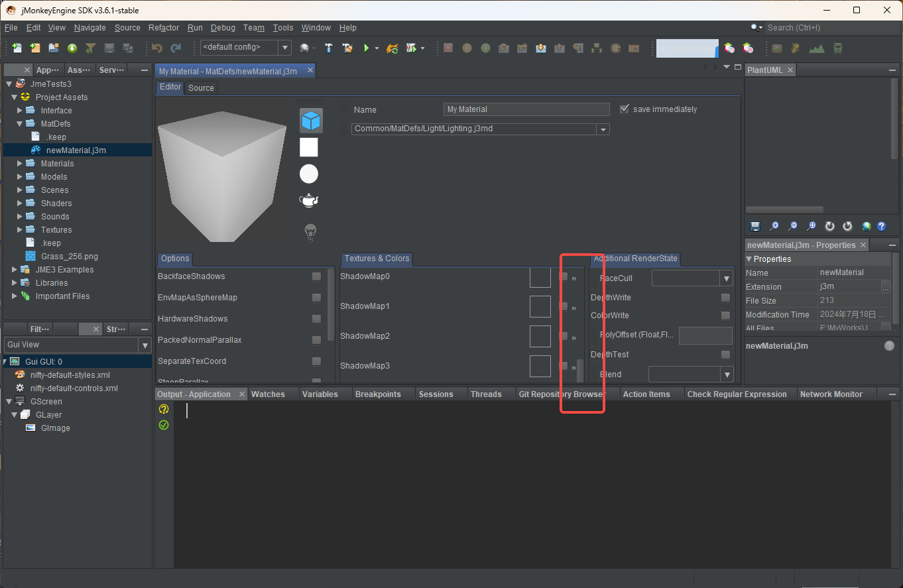The image size is (903, 588).
Task: Collapse the MatDefs folder
Action: click(x=20, y=124)
